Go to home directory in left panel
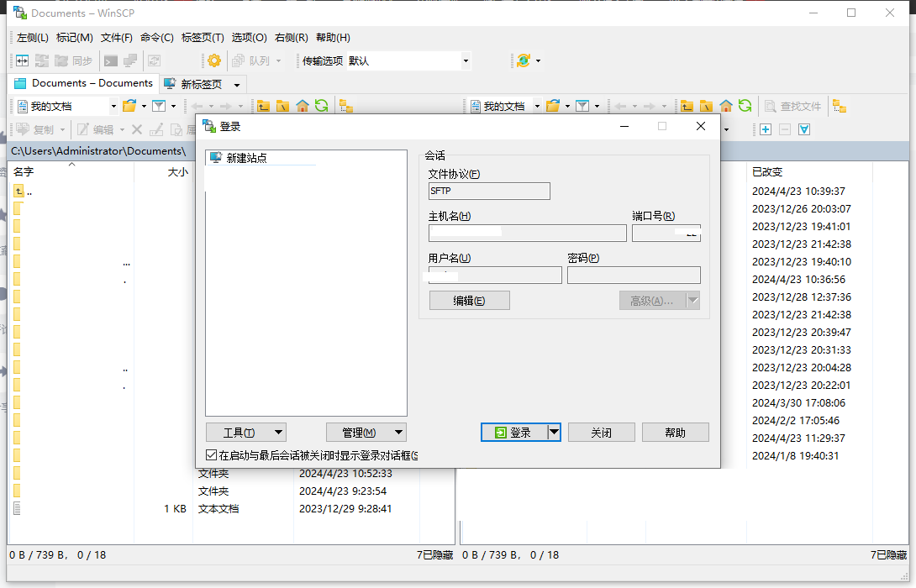 [303, 106]
